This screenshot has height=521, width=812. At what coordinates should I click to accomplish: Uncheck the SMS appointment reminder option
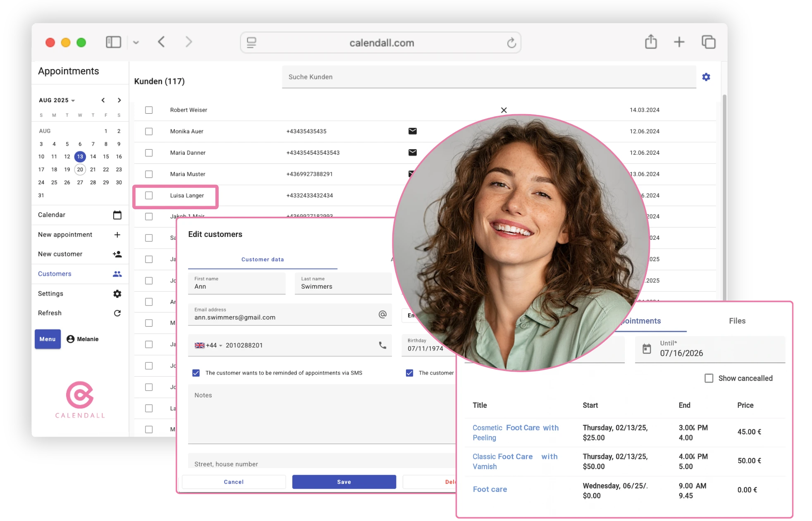click(196, 373)
